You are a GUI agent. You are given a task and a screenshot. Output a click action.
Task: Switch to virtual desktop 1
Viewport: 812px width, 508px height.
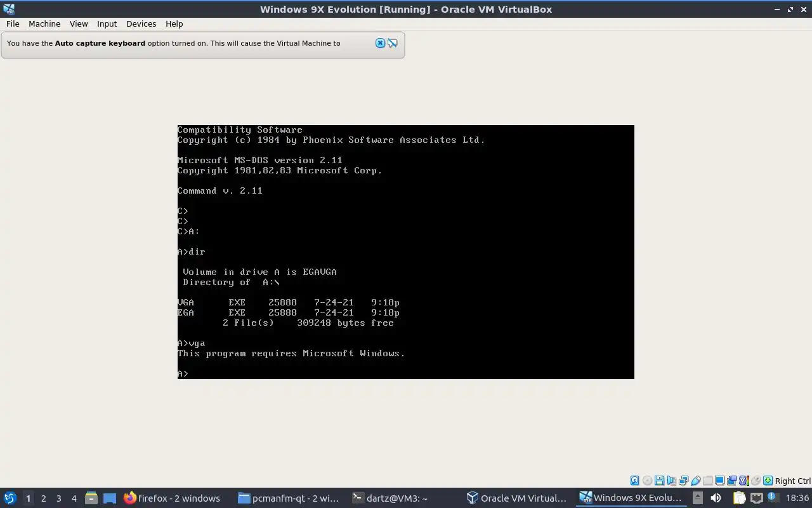[x=28, y=498]
